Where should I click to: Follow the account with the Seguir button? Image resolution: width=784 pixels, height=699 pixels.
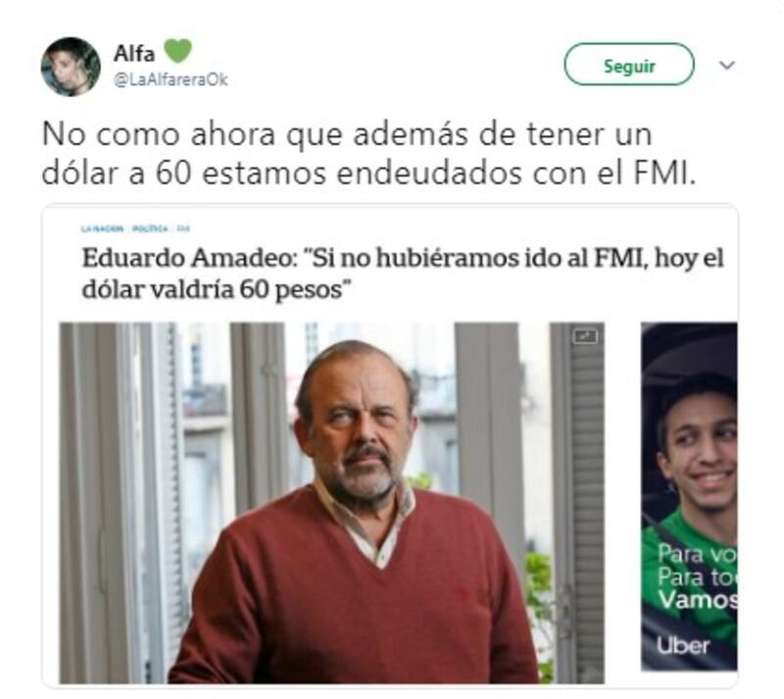point(629,65)
